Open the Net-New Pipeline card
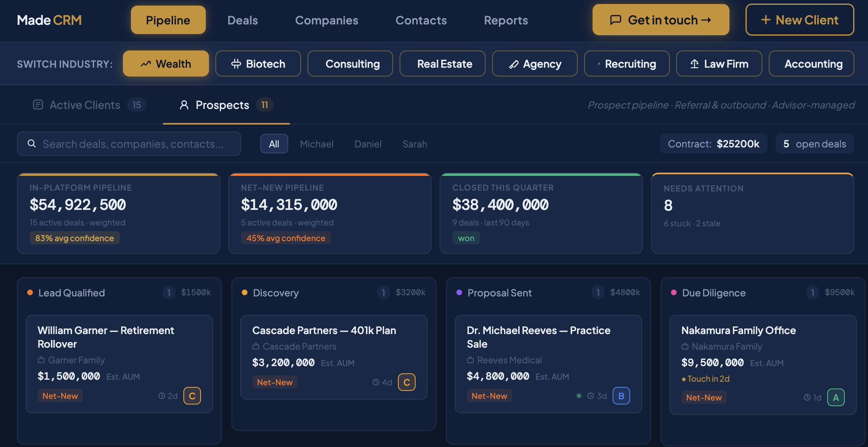 click(330, 213)
